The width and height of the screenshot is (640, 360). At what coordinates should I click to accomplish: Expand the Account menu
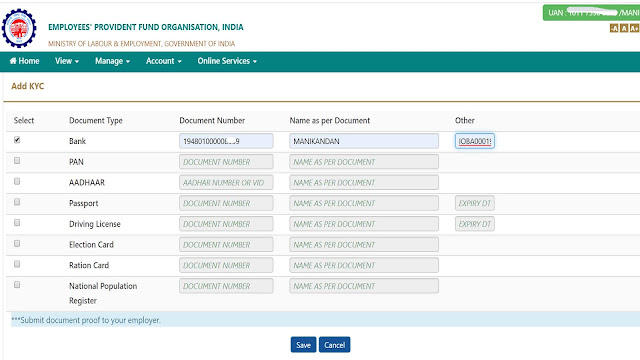[x=164, y=61]
